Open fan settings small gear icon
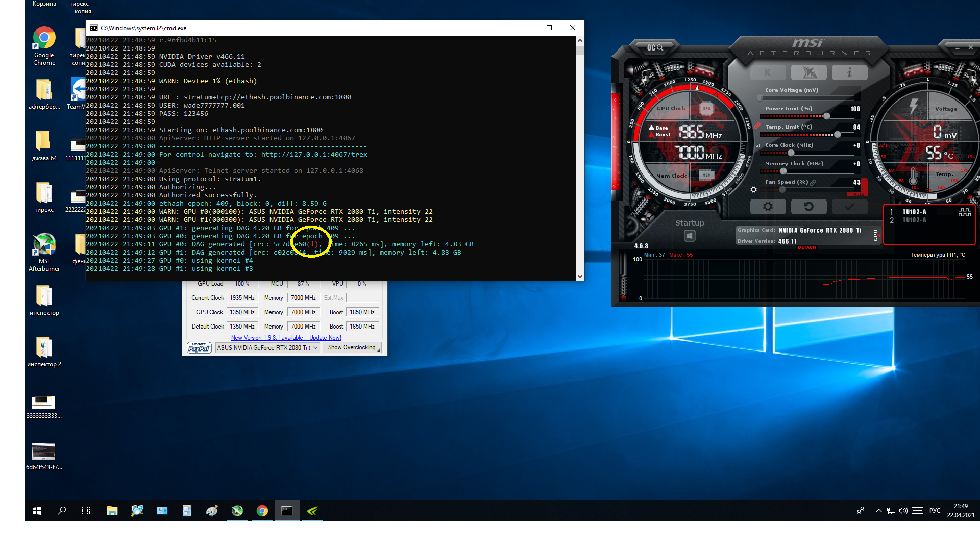Screen dimensions: 980x551 coord(753,190)
